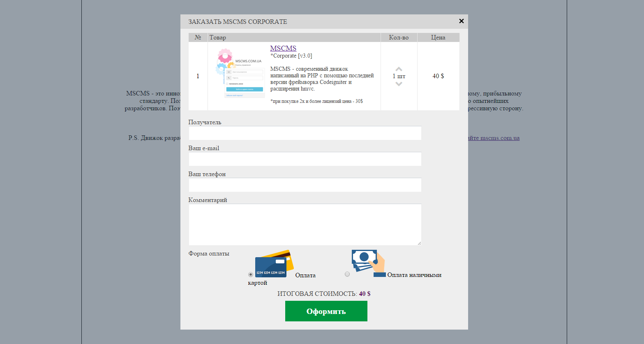Click the row number 1 cell
This screenshot has width=644, height=344.
click(x=198, y=76)
